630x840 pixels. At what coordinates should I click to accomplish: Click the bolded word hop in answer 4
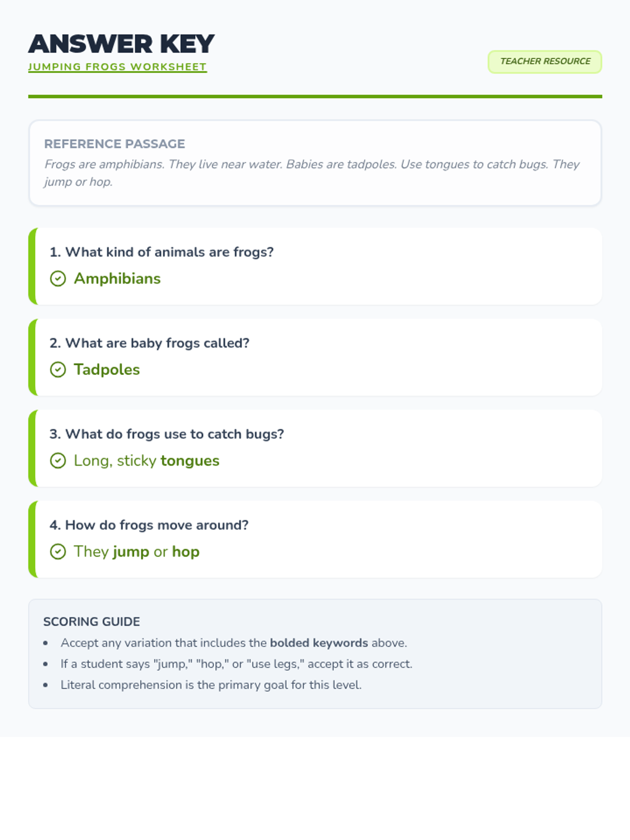tap(186, 552)
